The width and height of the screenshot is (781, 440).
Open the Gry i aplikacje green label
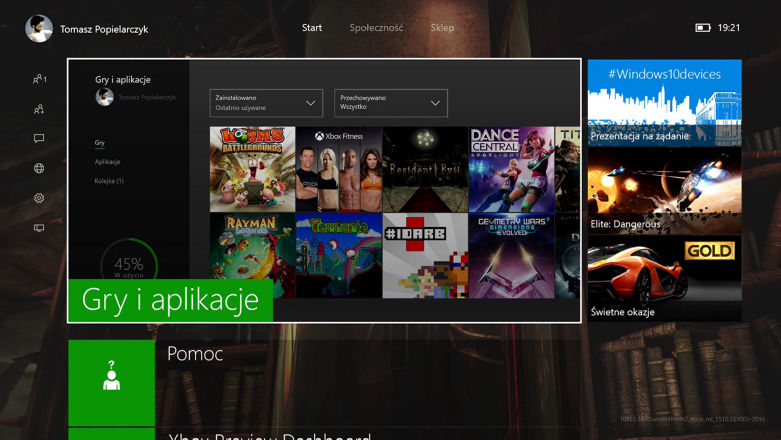[x=170, y=300]
